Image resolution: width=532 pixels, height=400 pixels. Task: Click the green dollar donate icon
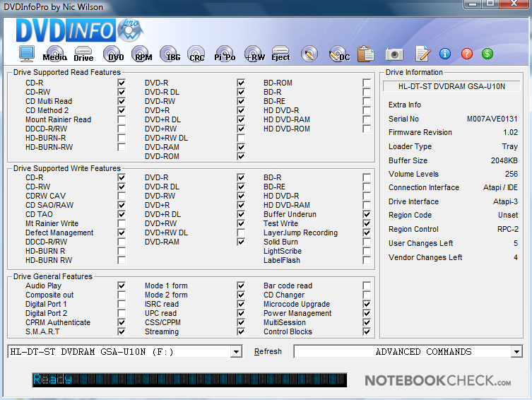(x=487, y=54)
